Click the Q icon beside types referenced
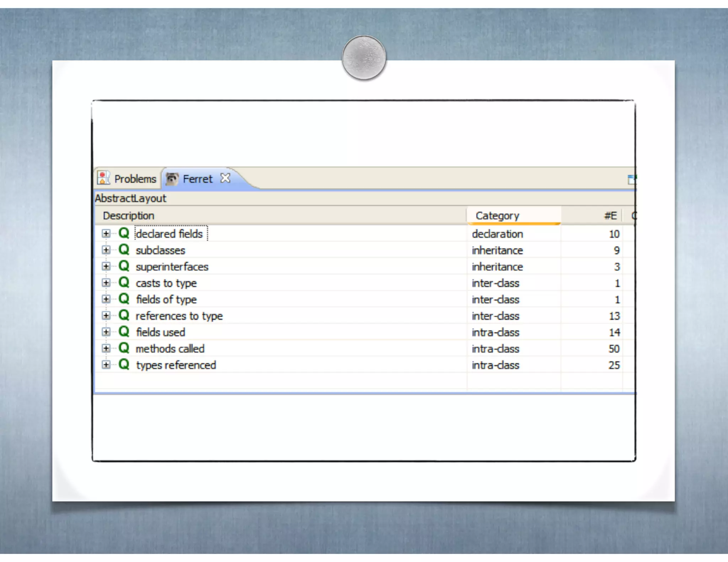The image size is (728, 562). pyautogui.click(x=124, y=364)
